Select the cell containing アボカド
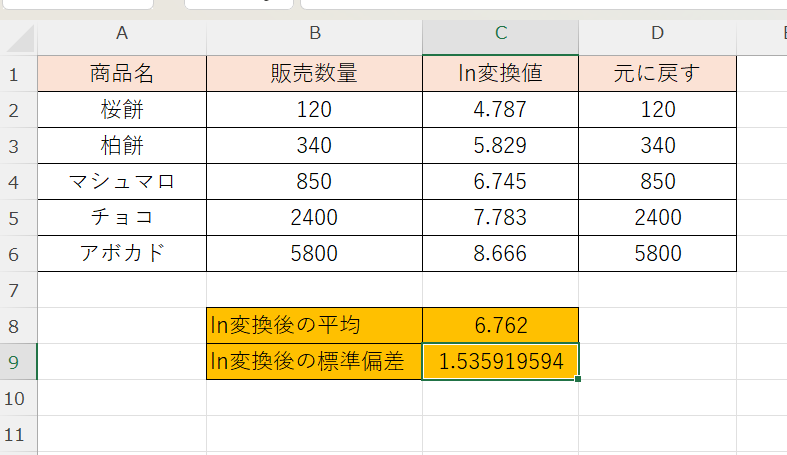The image size is (787, 455). pos(122,254)
